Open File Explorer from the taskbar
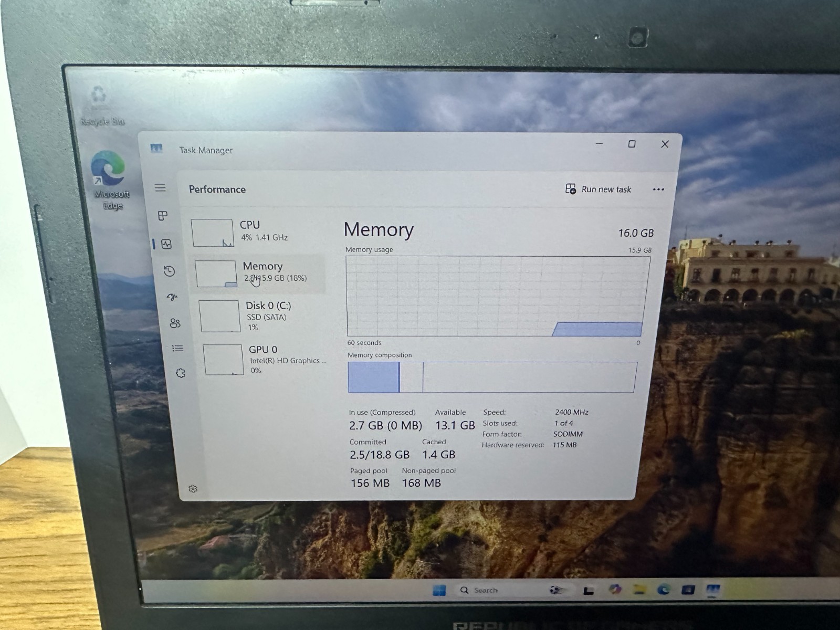The width and height of the screenshot is (840, 630). [639, 590]
